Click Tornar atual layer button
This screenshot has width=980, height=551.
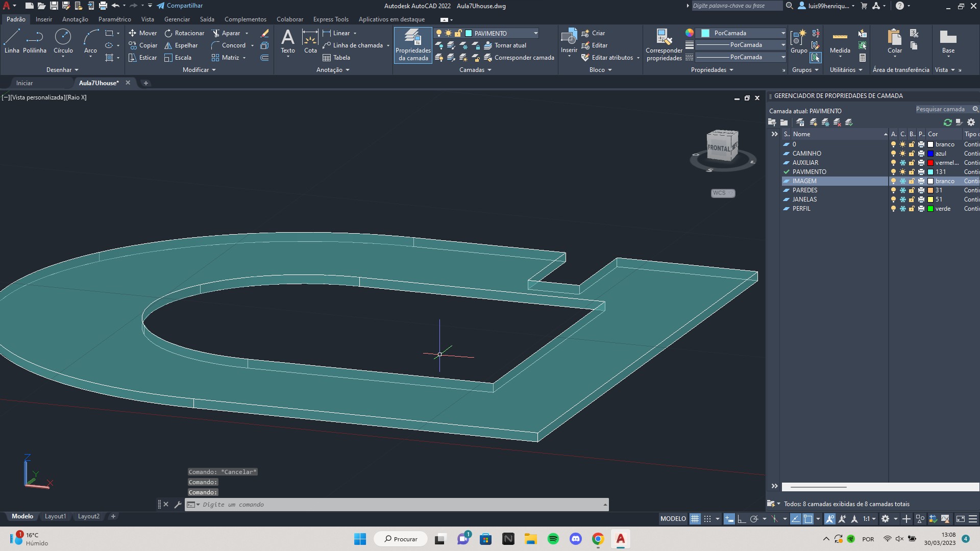click(x=504, y=45)
